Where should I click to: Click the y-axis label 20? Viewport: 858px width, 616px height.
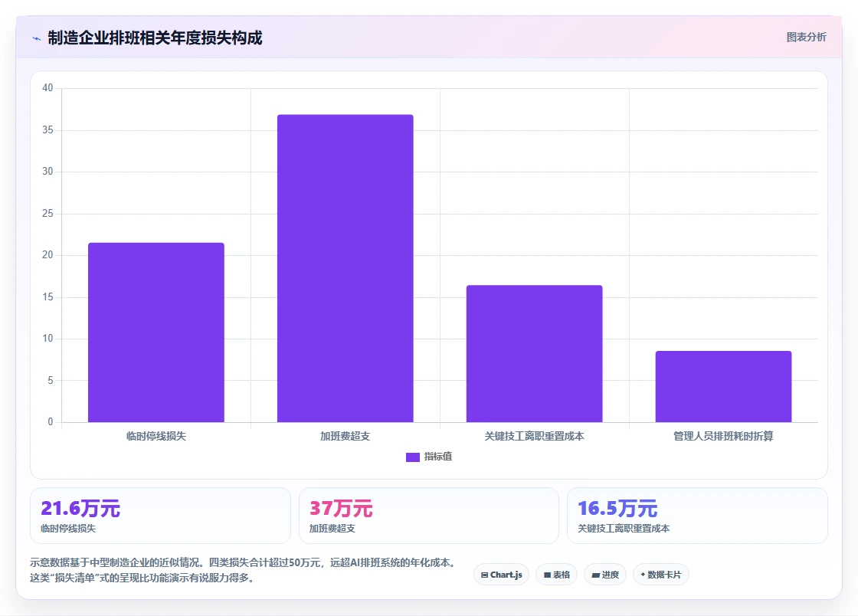coord(47,255)
